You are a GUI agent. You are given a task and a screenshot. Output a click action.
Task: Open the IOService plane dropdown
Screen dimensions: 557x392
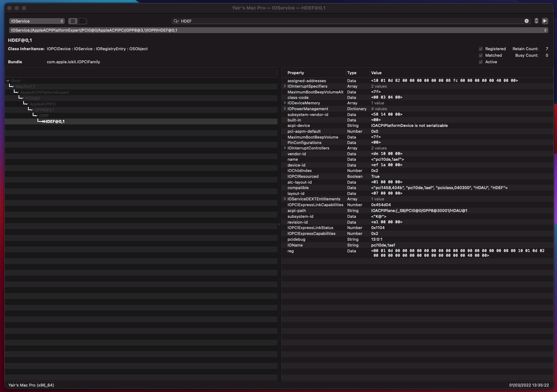coord(37,21)
